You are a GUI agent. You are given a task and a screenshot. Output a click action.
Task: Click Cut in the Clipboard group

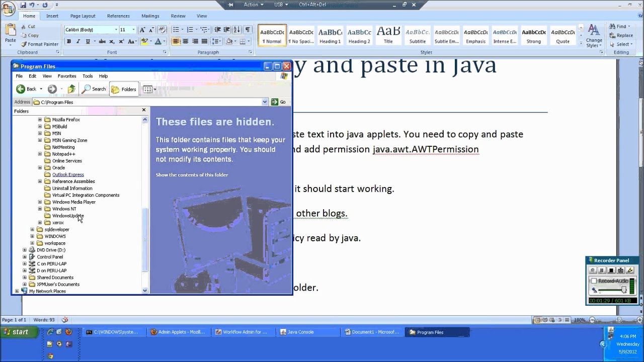[x=28, y=27]
